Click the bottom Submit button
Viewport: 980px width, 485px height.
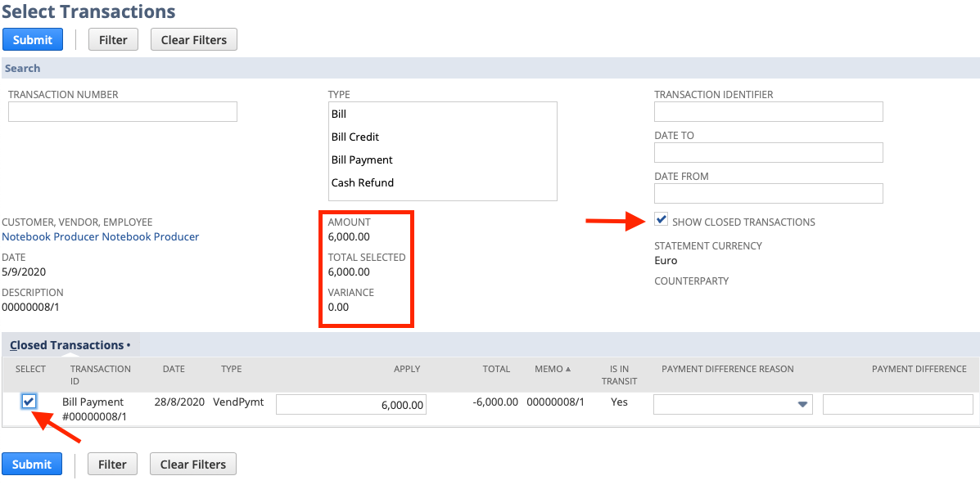point(32,464)
